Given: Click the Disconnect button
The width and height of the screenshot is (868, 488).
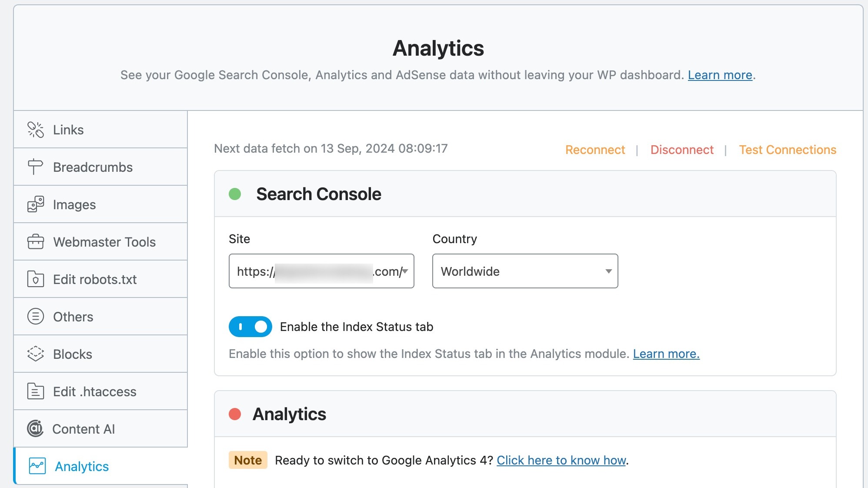Looking at the screenshot, I should 682,149.
